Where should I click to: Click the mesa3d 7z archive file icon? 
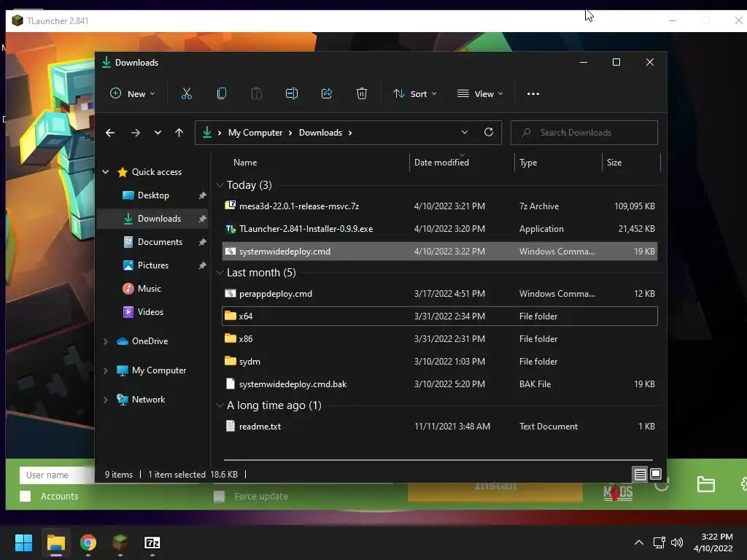click(230, 205)
